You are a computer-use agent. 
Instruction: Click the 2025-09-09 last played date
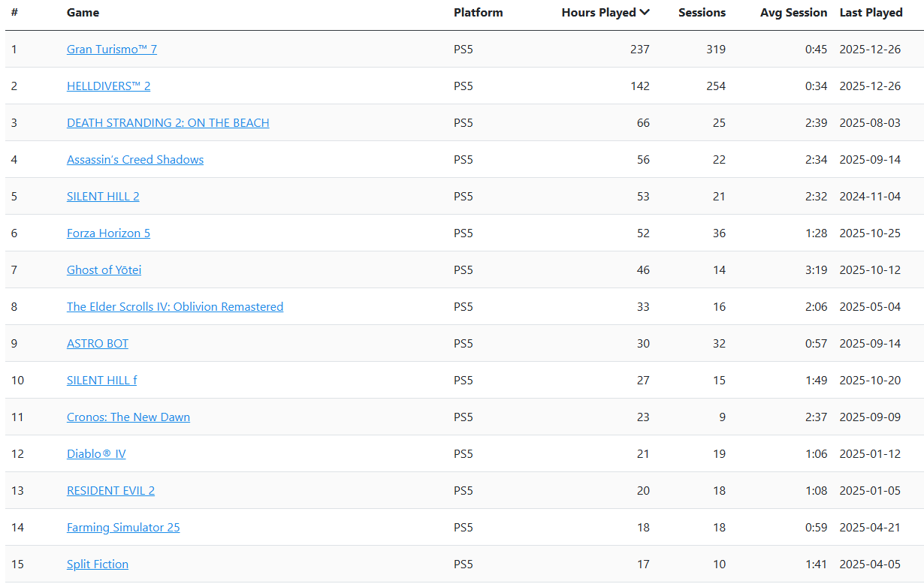(x=870, y=417)
